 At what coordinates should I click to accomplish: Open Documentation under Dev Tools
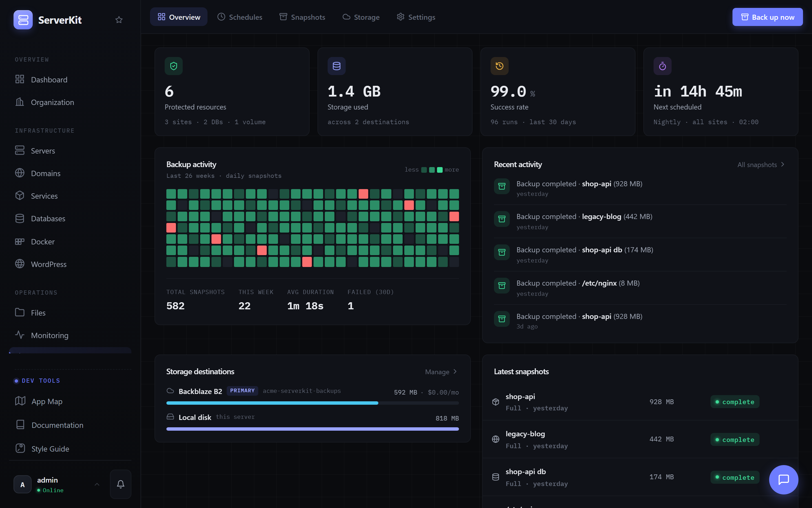70,425
